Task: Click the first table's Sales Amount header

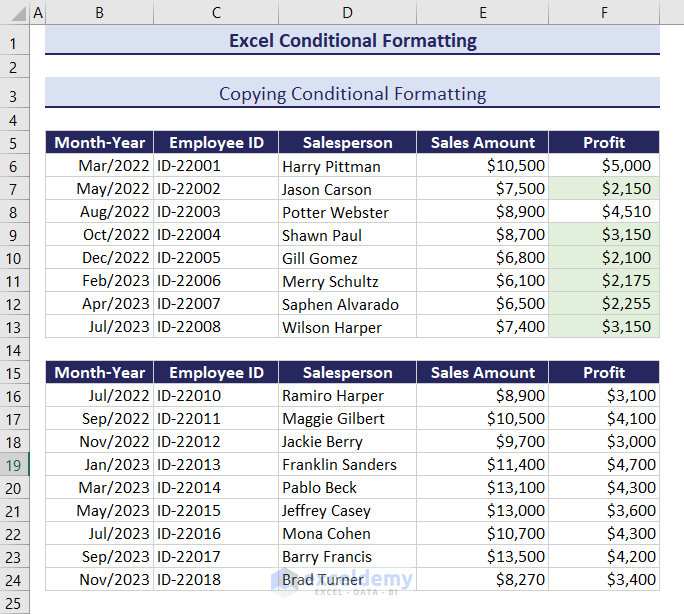Action: pos(483,142)
